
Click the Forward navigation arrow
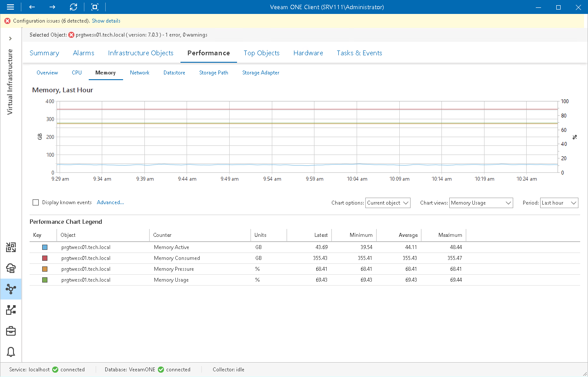(x=52, y=7)
